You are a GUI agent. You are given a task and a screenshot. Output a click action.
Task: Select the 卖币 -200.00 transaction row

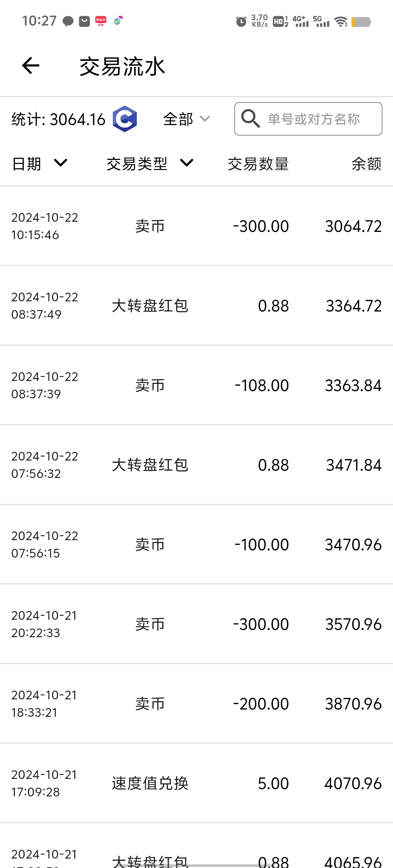196,704
